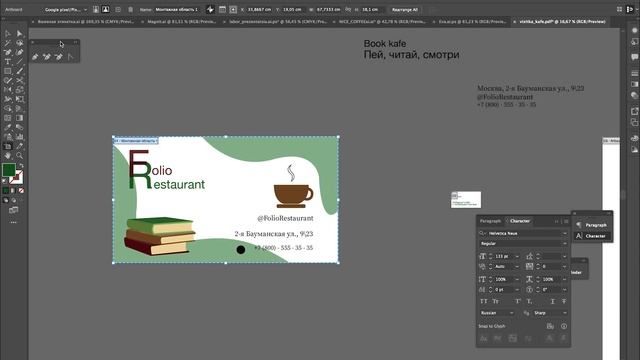Screen dimensions: 640x360
Task: Click the None color button
Action: click(21, 191)
